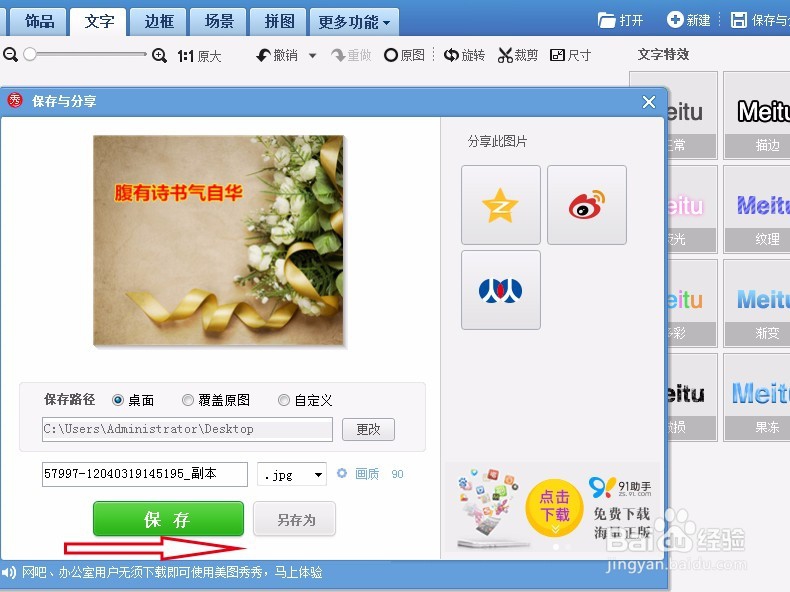790x592 pixels.
Task: Switch to the 饰品 tab
Action: [x=40, y=21]
